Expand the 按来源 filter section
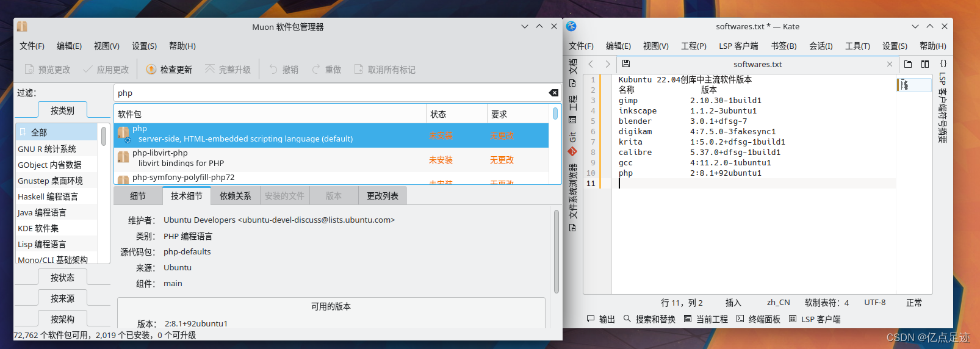Image resolution: width=980 pixels, height=349 pixels. [x=62, y=298]
